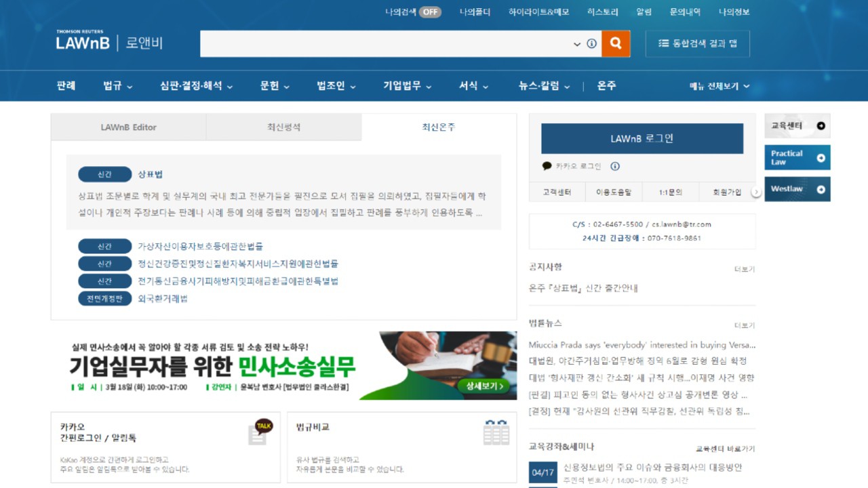Switch to the LAWnB Editor tab
Image resolution: width=868 pixels, height=488 pixels.
click(x=128, y=127)
